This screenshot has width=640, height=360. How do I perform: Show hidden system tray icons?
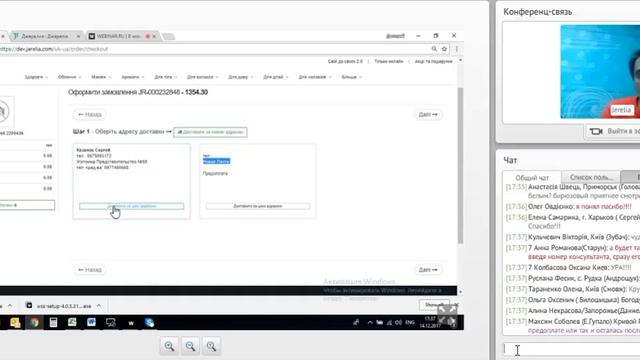[370, 322]
